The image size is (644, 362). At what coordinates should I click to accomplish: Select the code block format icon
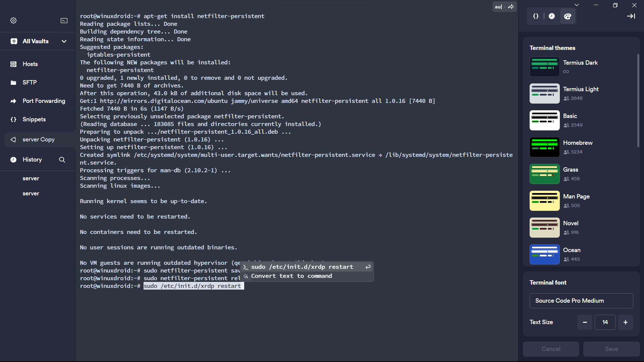(536, 16)
